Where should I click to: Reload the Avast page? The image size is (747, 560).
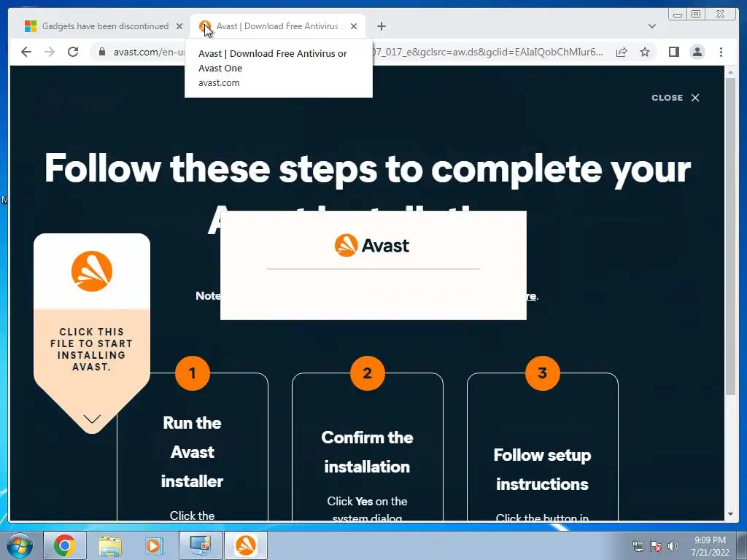(x=73, y=52)
